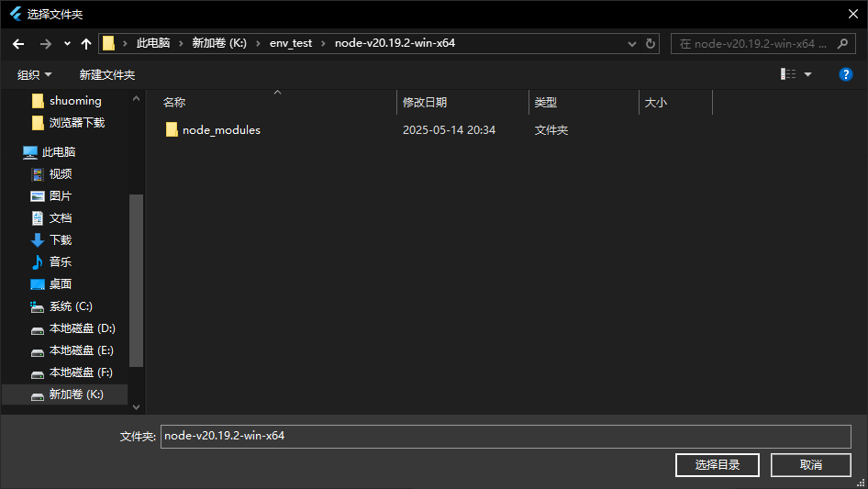Image resolution: width=868 pixels, height=489 pixels.
Task: Open recent locations dropdown arrow
Action: pos(67,44)
